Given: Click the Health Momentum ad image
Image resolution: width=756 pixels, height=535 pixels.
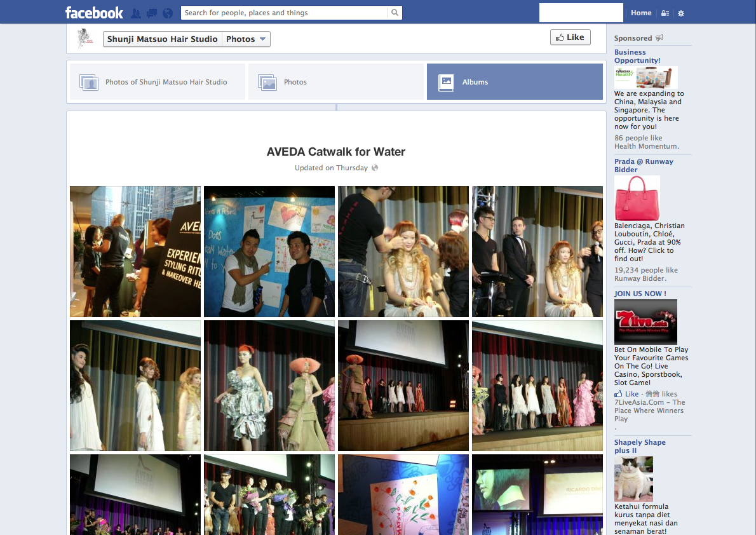Looking at the screenshot, I should 645,77.
